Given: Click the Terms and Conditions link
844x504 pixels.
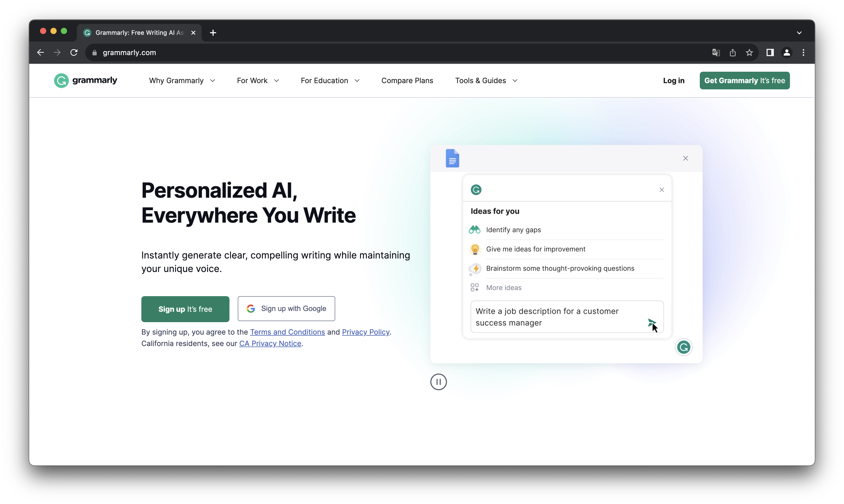Looking at the screenshot, I should point(287,331).
